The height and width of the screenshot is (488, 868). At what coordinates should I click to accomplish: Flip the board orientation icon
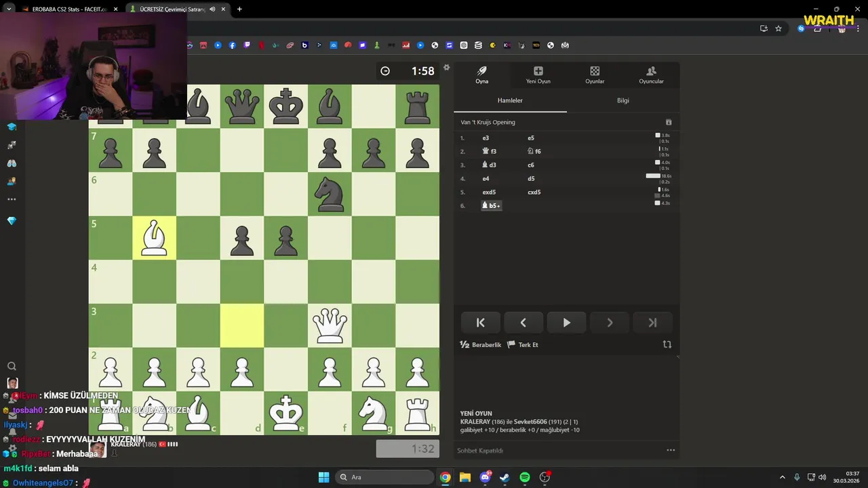[x=667, y=344]
